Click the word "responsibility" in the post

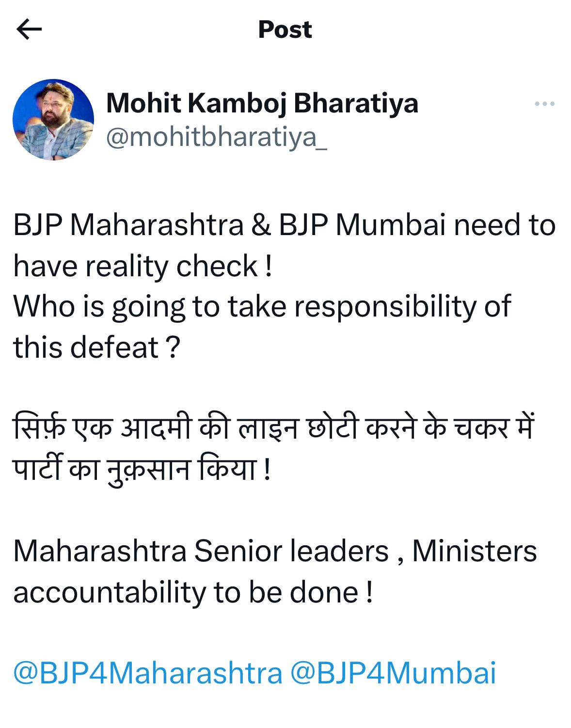coord(385,307)
